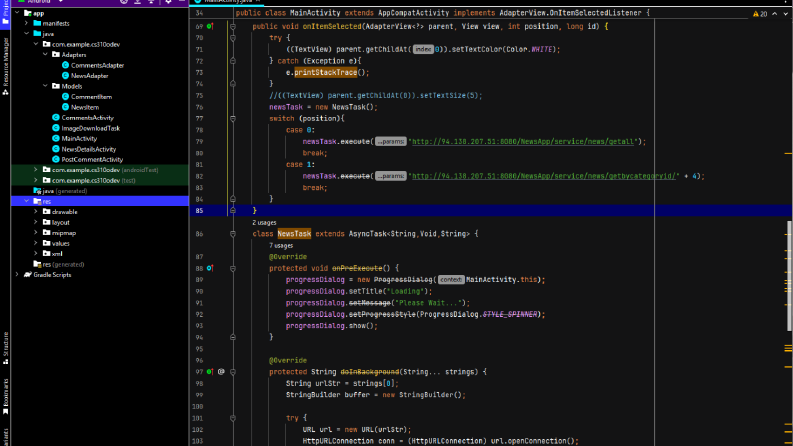
Task: Click the override gutter icon on line 97
Action: pyautogui.click(x=209, y=372)
